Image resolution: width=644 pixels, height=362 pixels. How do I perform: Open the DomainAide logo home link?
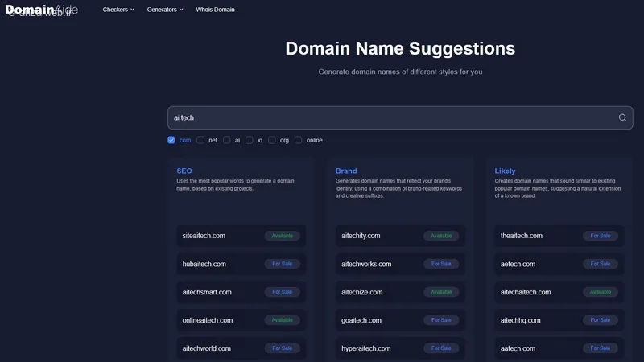[42, 10]
